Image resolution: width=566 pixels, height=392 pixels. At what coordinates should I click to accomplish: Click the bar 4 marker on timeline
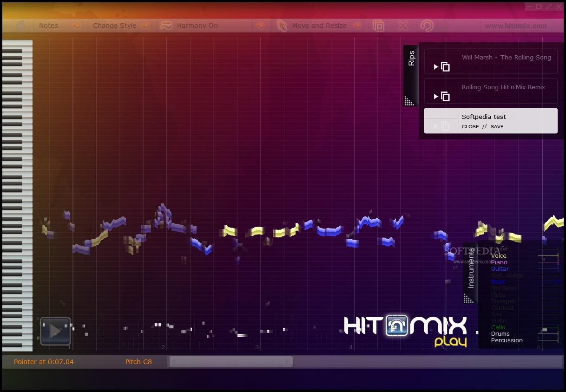tap(351, 347)
